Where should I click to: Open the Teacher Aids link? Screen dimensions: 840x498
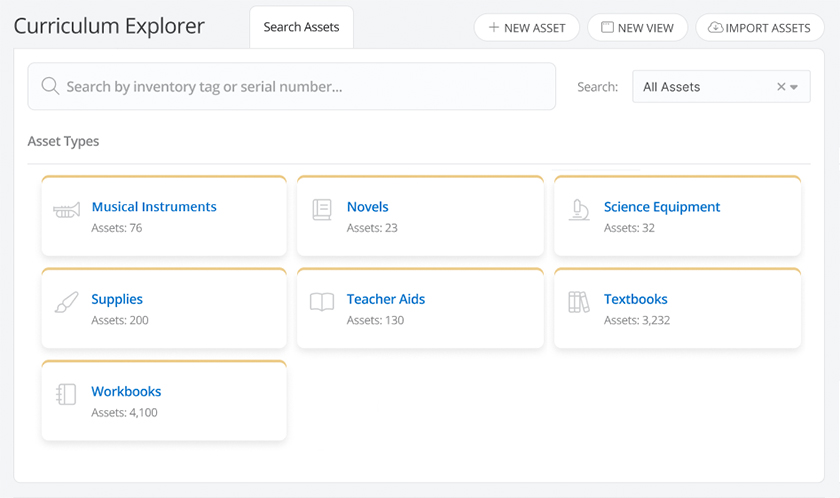(386, 299)
